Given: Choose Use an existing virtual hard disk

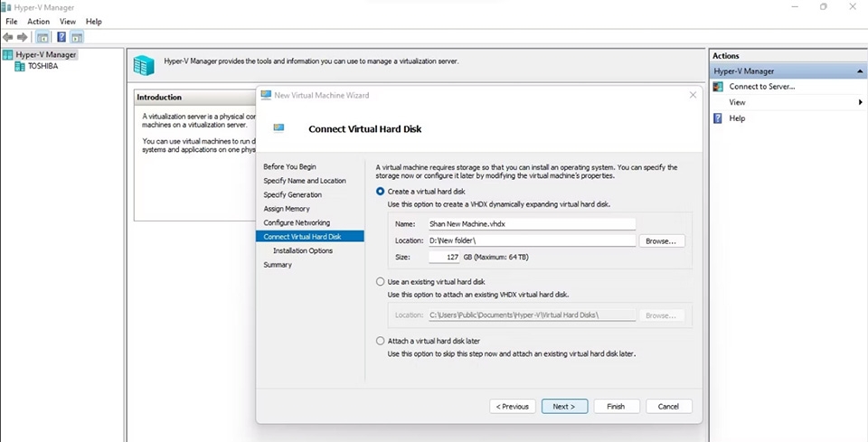Looking at the screenshot, I should coord(380,282).
